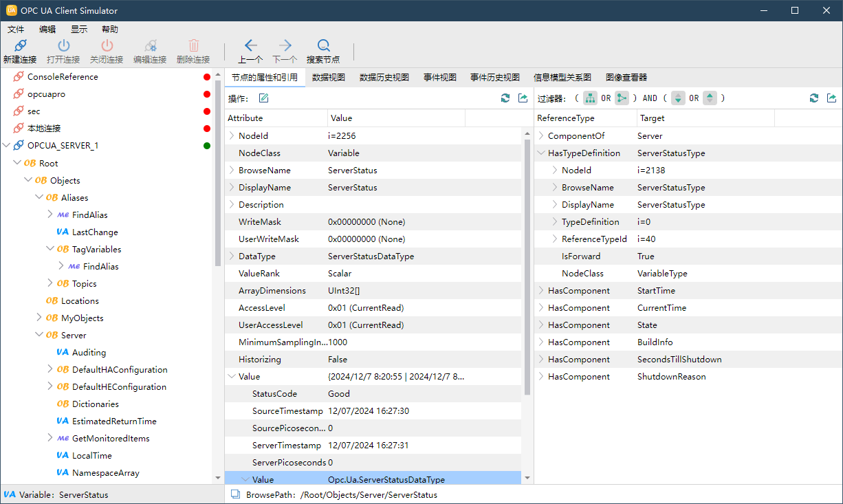Go back with the 上一个 arrow
Image resolution: width=843 pixels, height=504 pixels.
pyautogui.click(x=250, y=46)
